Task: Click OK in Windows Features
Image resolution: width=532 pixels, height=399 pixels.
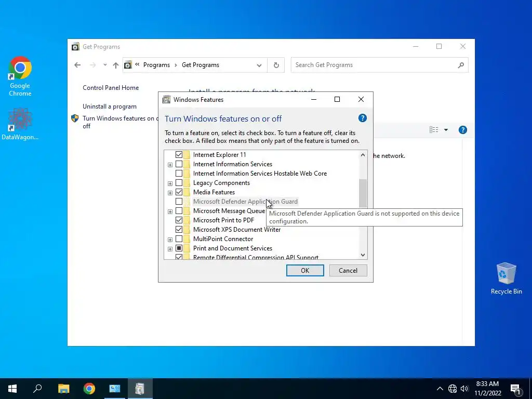Action: (305, 270)
